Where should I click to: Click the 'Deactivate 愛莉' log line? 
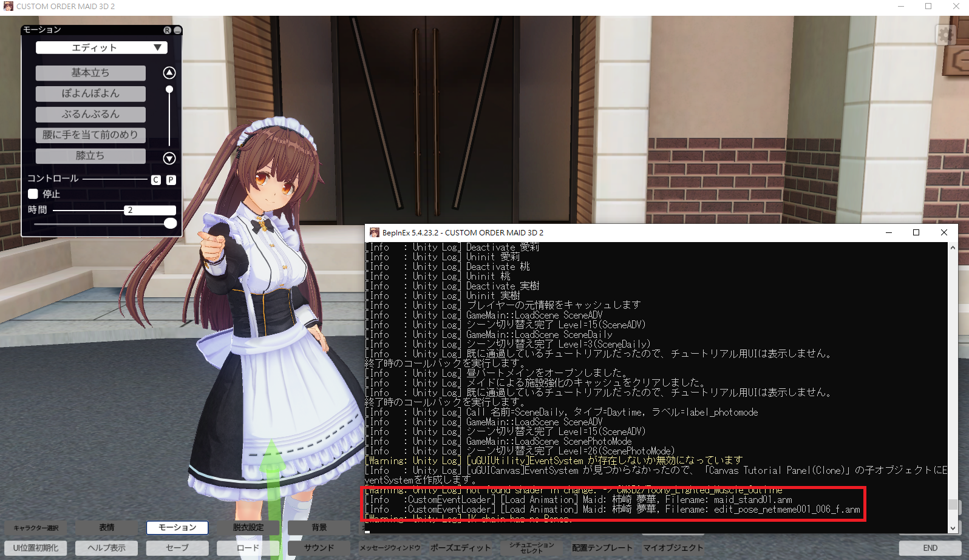point(452,248)
